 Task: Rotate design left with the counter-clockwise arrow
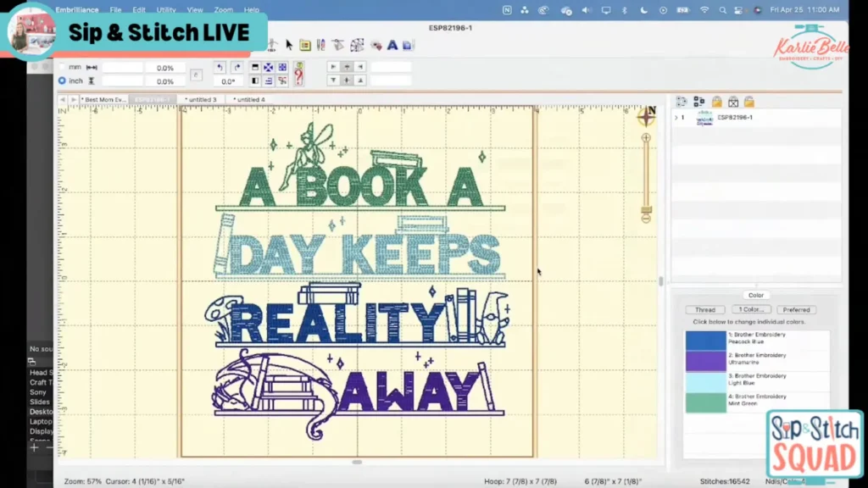click(x=220, y=68)
